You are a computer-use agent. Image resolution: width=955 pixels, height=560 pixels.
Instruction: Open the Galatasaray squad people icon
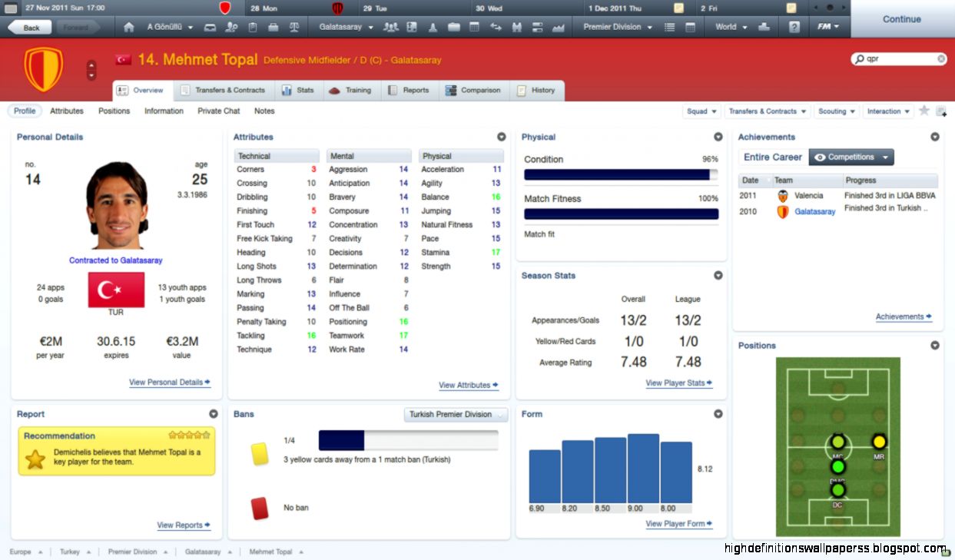(391, 27)
